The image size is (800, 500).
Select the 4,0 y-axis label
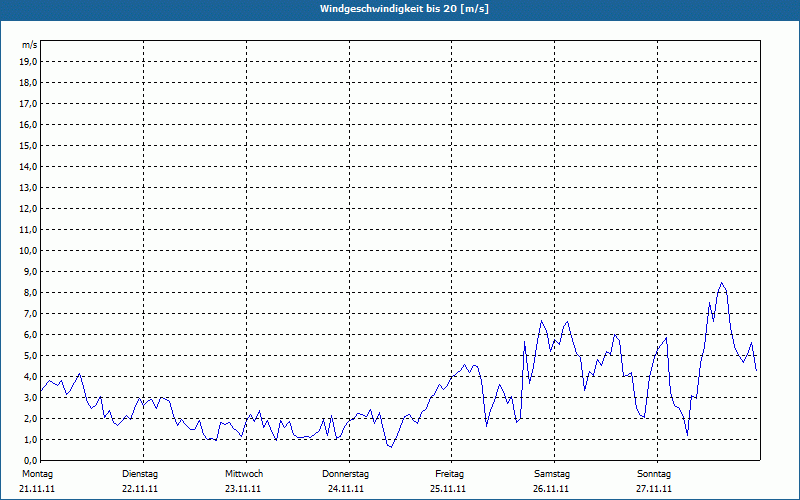30,377
